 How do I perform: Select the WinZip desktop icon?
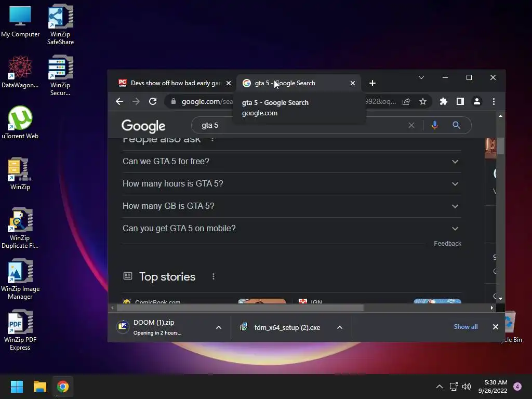tap(20, 174)
